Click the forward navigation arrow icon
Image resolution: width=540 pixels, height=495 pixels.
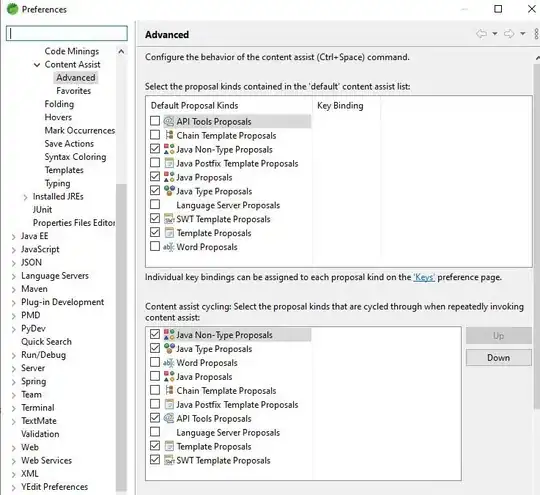509,34
